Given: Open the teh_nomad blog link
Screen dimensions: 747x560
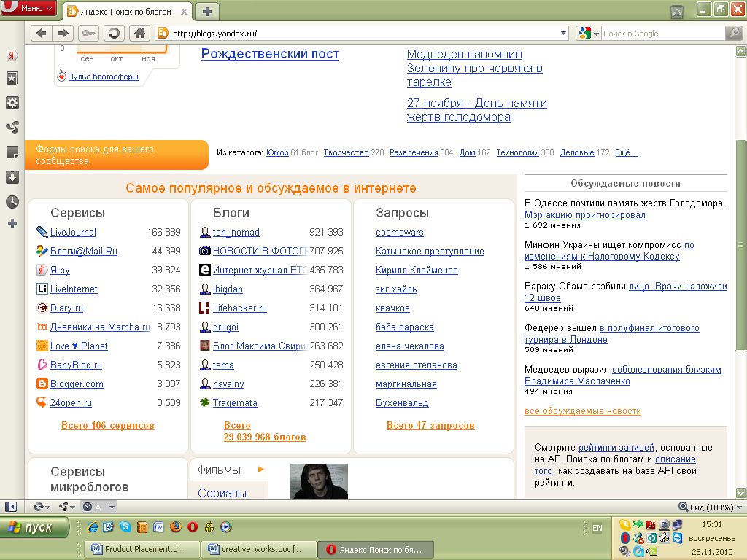Looking at the screenshot, I should pyautogui.click(x=236, y=232).
